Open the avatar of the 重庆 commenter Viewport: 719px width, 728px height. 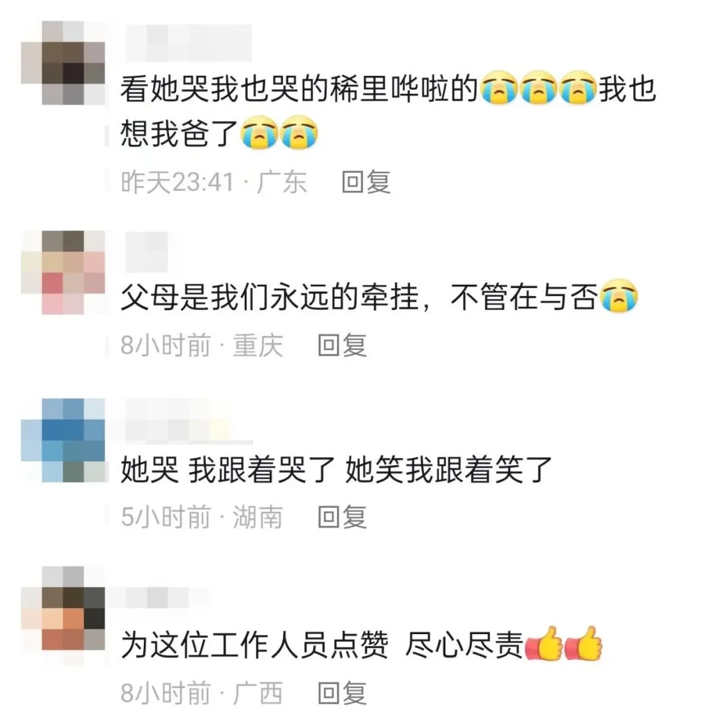pos(63,273)
